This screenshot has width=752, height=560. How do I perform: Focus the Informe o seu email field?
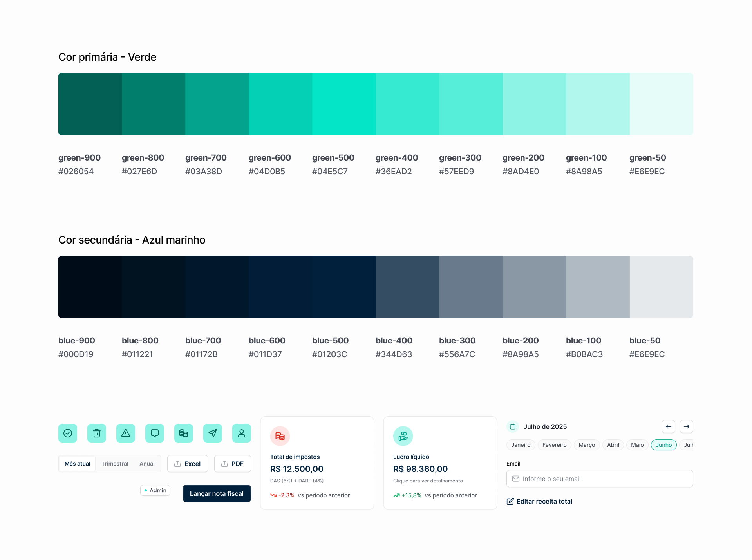pyautogui.click(x=600, y=479)
